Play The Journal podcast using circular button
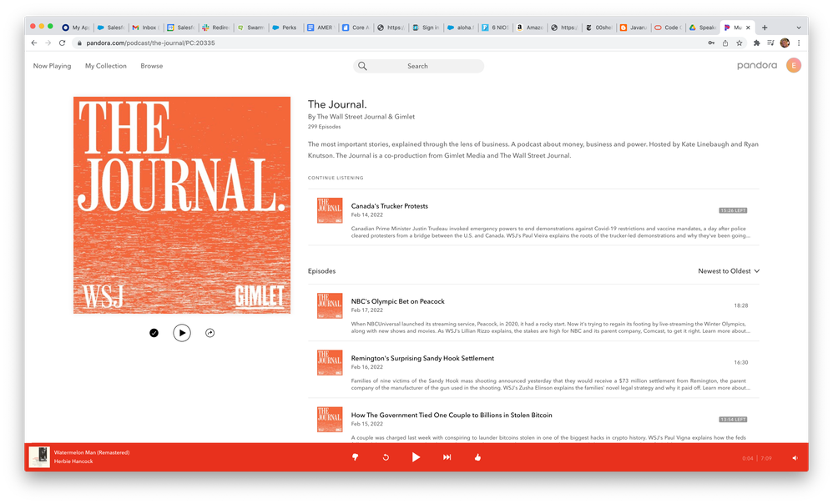The width and height of the screenshot is (833, 504). tap(182, 333)
